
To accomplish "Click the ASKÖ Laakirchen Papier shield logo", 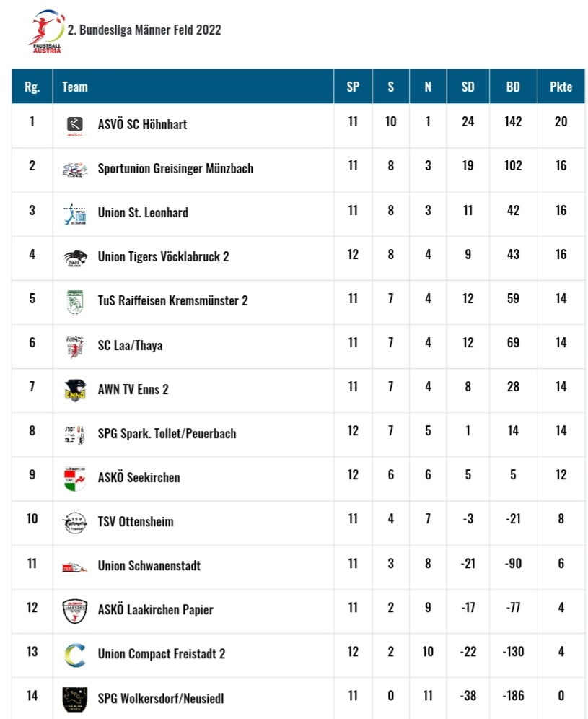I will (x=75, y=611).
